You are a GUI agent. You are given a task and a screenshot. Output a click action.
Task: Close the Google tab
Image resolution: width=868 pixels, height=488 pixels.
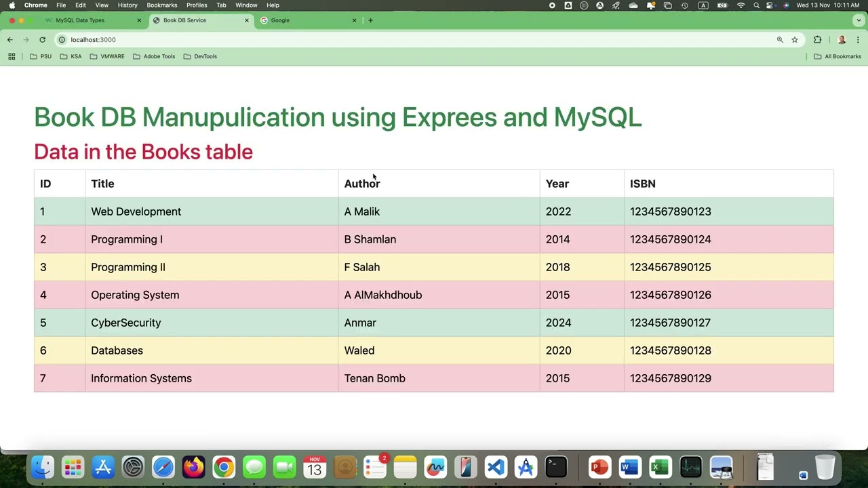point(354,20)
